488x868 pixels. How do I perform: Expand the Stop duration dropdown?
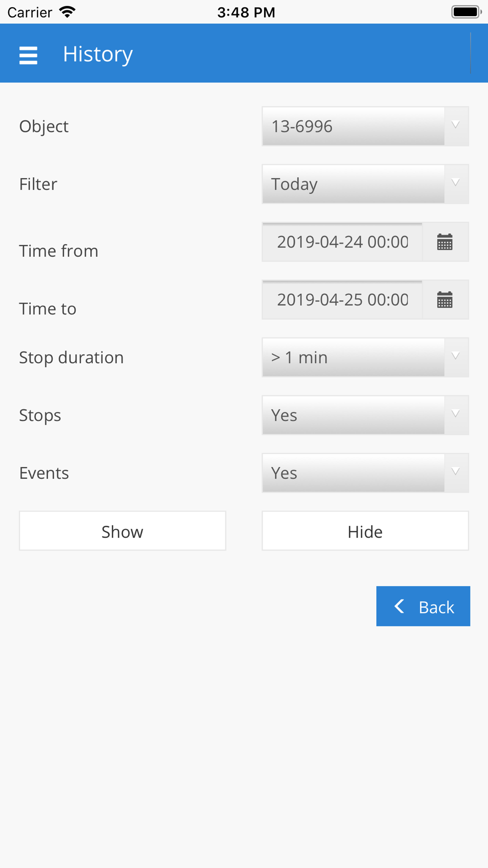[365, 357]
